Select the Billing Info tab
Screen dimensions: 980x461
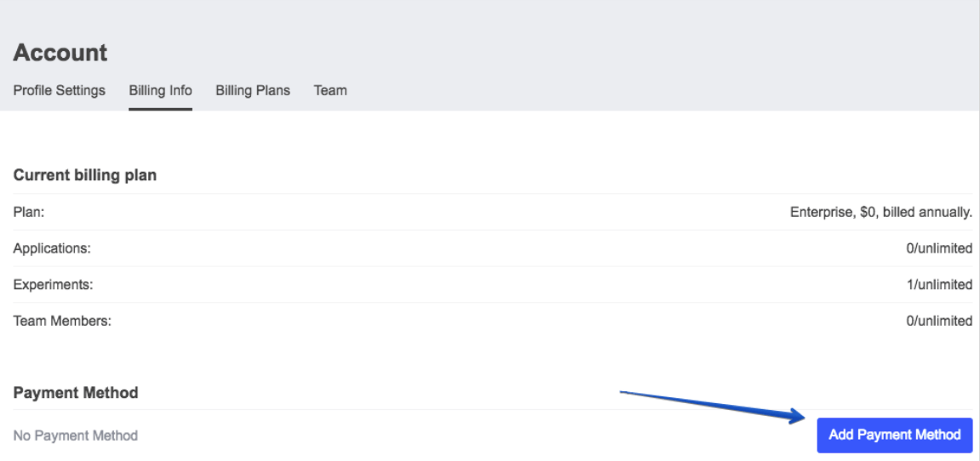pyautogui.click(x=161, y=90)
